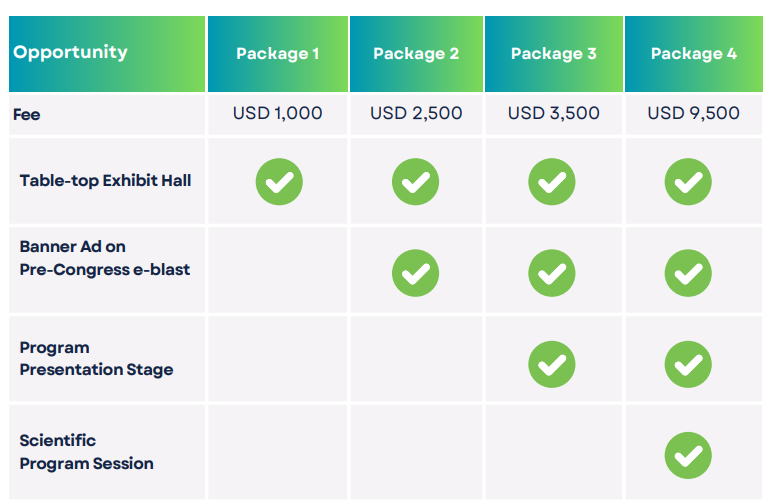Click the Table-top Exhibit Hall row label
Image resolution: width=770 pixels, height=502 pixels.
105,181
